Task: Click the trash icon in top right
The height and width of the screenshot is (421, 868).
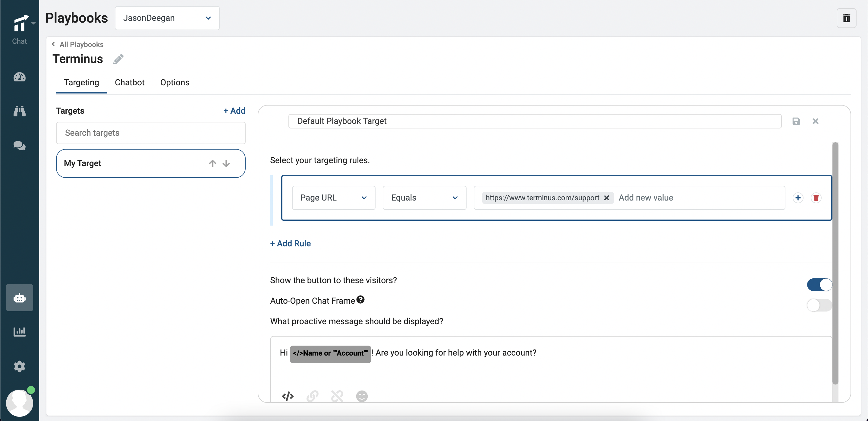Action: coord(846,18)
